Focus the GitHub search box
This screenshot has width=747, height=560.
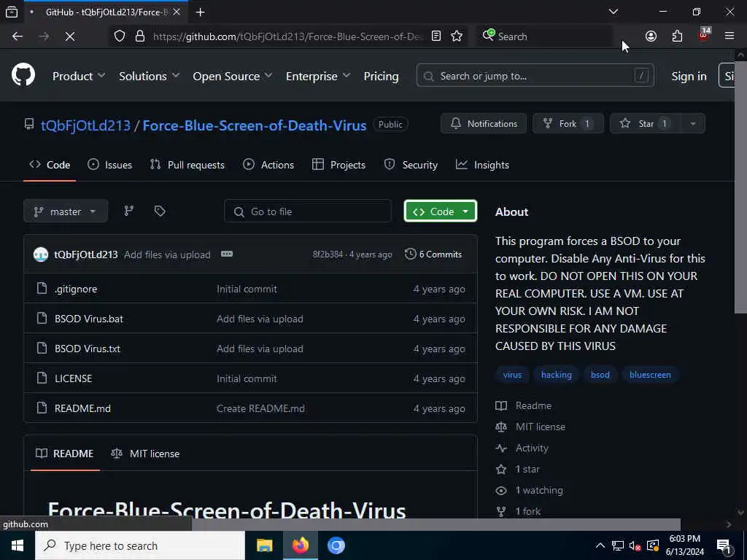[535, 76]
